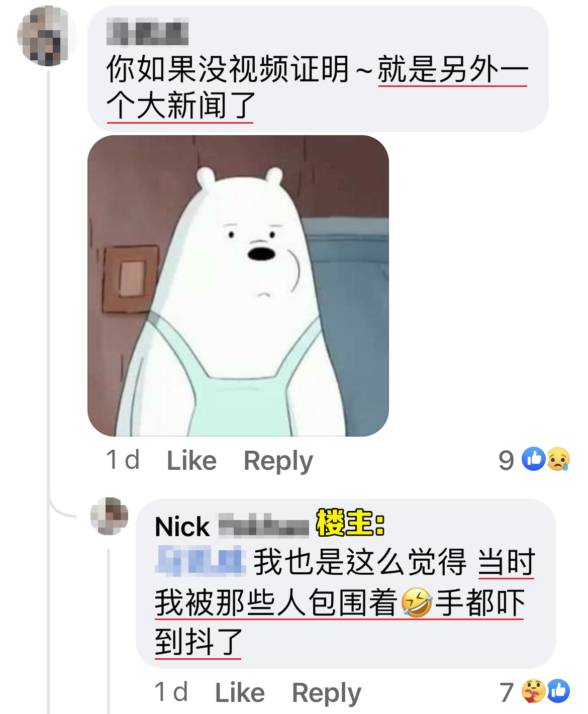Screen dimensions: 588x714
Task: Like the comment with the bear image
Action: pos(191,460)
